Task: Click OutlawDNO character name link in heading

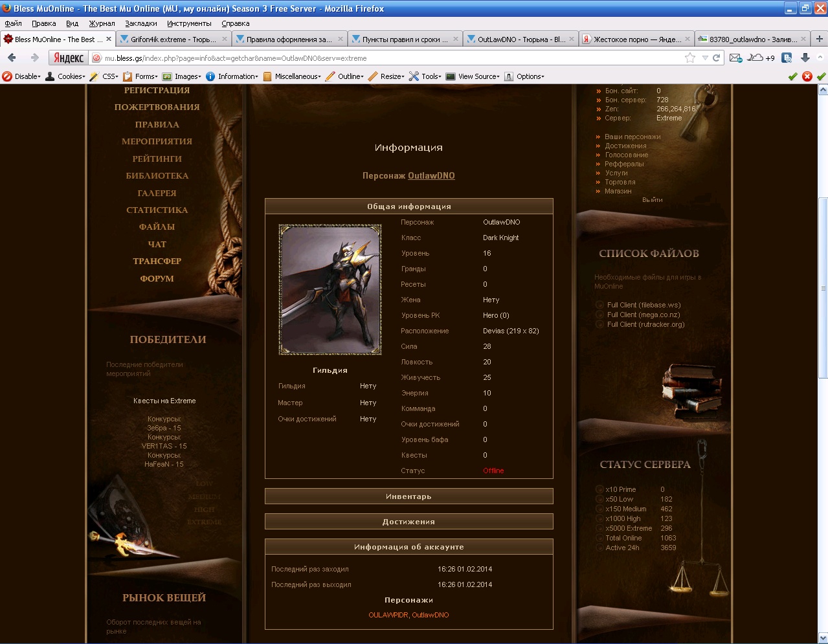Action: [x=431, y=175]
